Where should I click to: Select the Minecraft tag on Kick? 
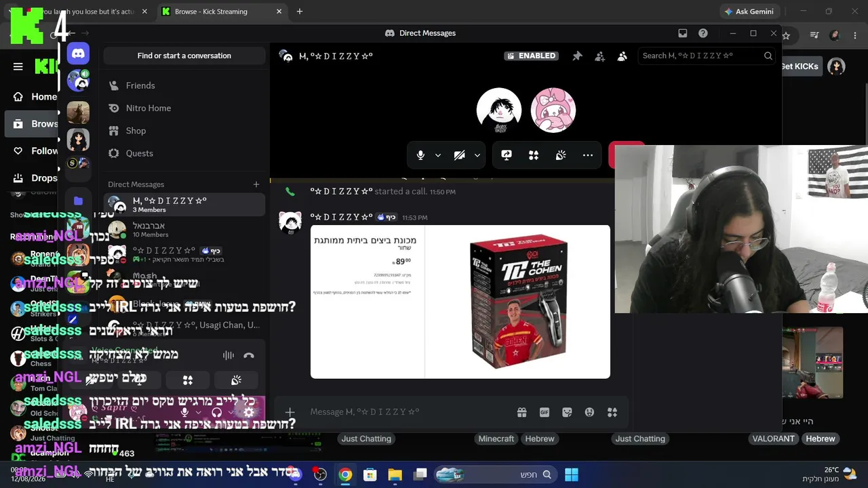[x=496, y=439]
